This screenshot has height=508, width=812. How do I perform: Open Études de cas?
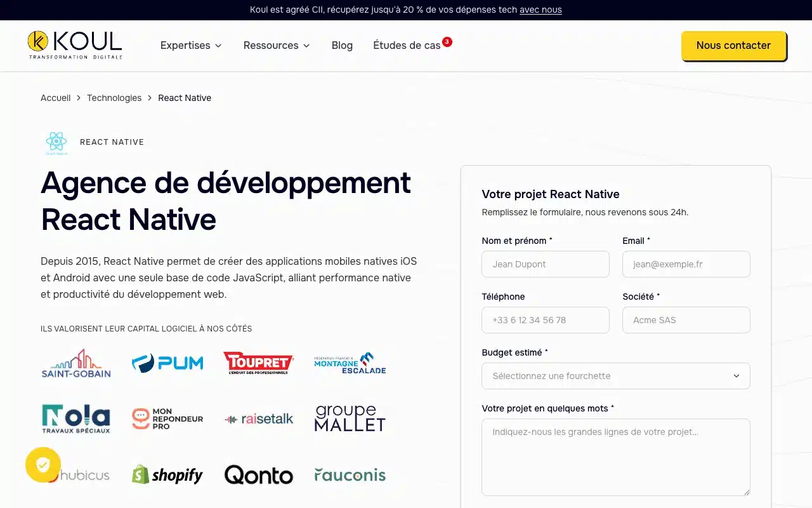(407, 45)
